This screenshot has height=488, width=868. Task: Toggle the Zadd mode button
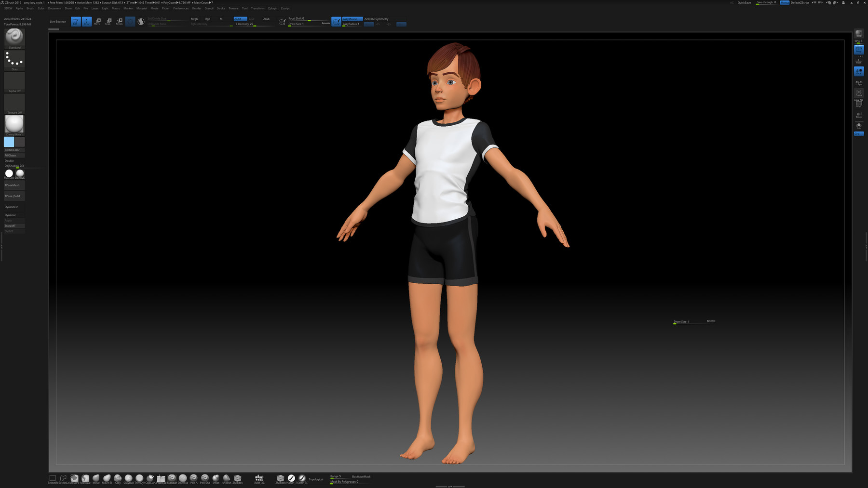[240, 19]
